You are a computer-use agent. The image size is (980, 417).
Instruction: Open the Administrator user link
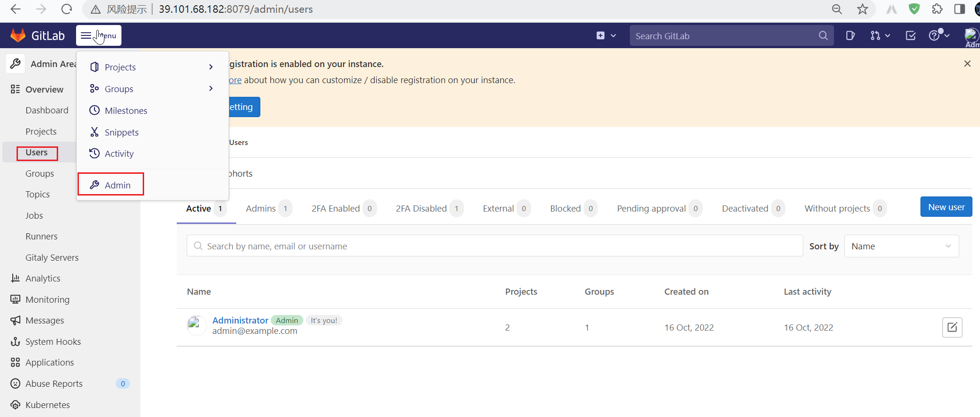coord(240,320)
